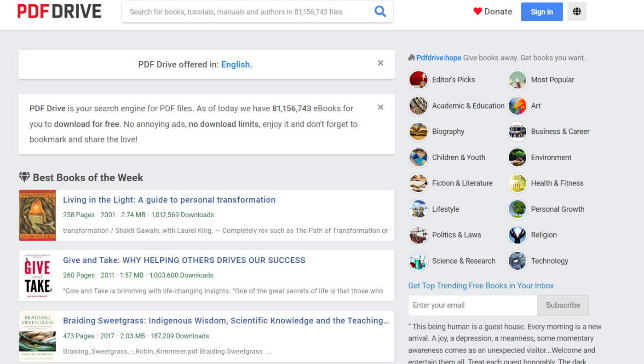Click the Braiding Sweetgrass cover thumbnail
This screenshot has height=364, width=644.
(37, 336)
